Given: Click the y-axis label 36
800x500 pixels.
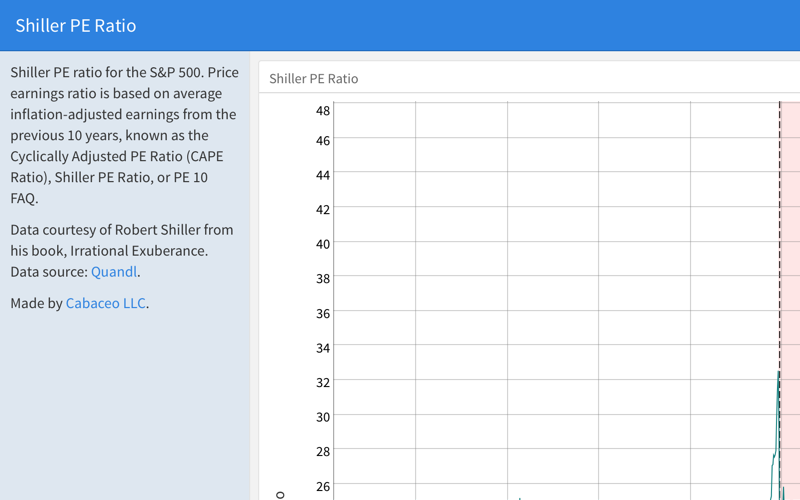Looking at the screenshot, I should [323, 313].
